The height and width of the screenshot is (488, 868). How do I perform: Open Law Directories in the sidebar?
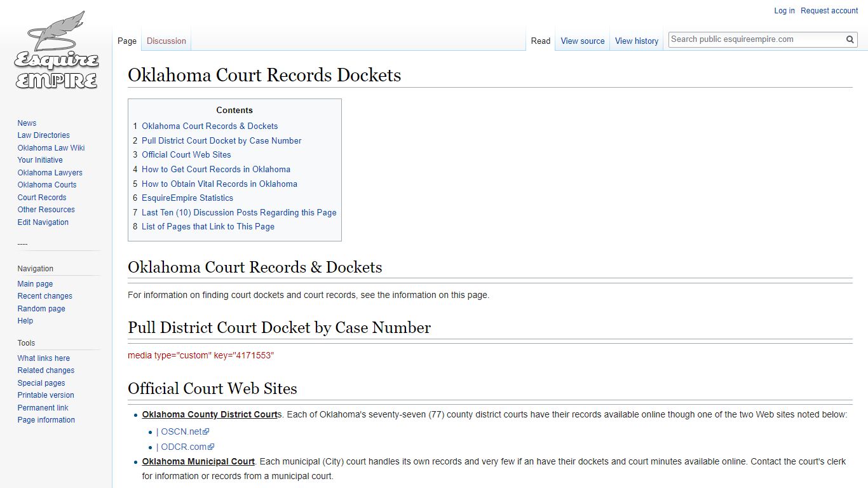(x=44, y=135)
